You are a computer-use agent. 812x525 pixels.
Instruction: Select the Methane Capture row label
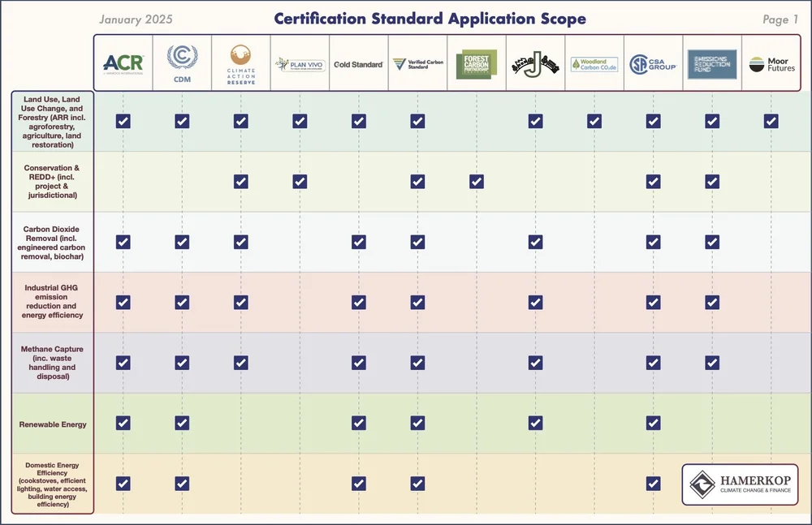click(x=52, y=363)
